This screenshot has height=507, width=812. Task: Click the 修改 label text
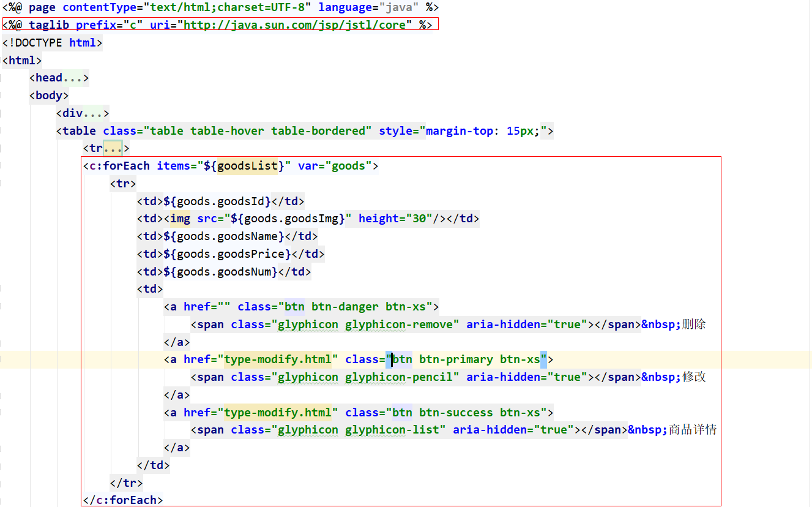[694, 377]
